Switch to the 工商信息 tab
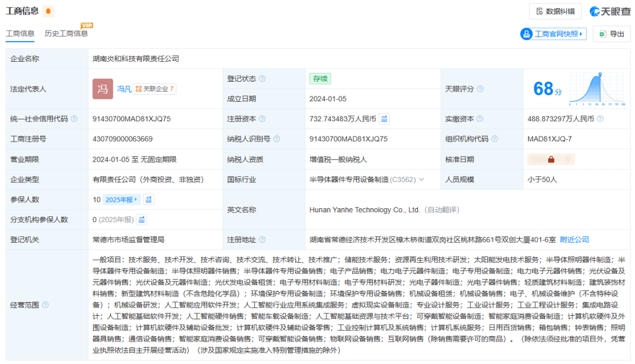The width and height of the screenshot is (635, 364). tap(20, 34)
